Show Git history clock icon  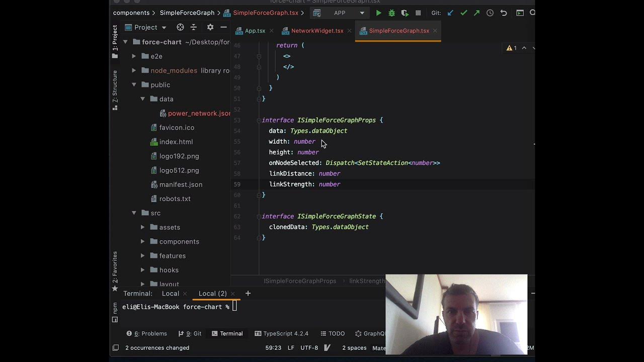pyautogui.click(x=490, y=13)
